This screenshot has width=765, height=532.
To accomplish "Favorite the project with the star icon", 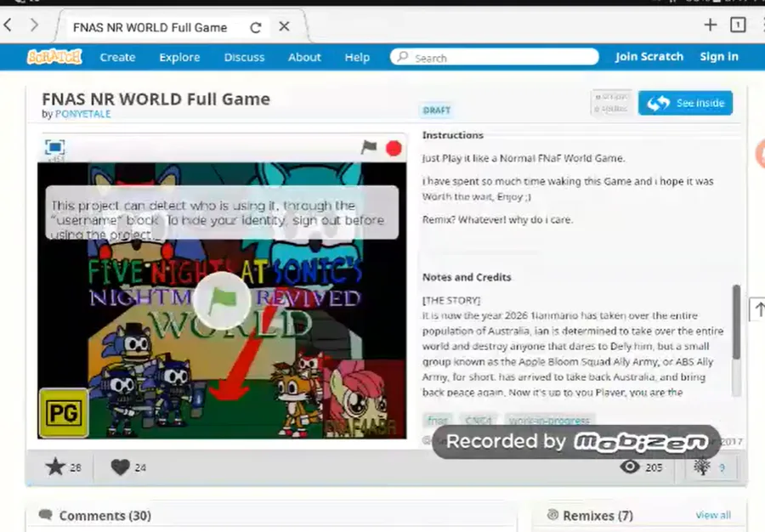I will tap(55, 467).
